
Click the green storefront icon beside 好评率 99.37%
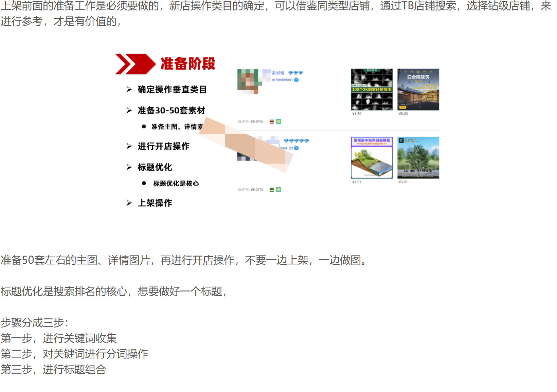pos(279,189)
